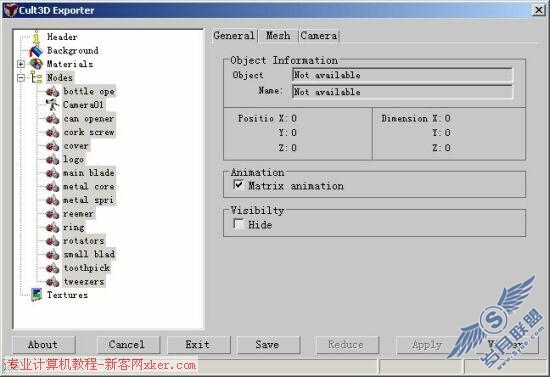Click the Camera01 camera icon
Screen dimensions: 550x377
click(x=52, y=105)
